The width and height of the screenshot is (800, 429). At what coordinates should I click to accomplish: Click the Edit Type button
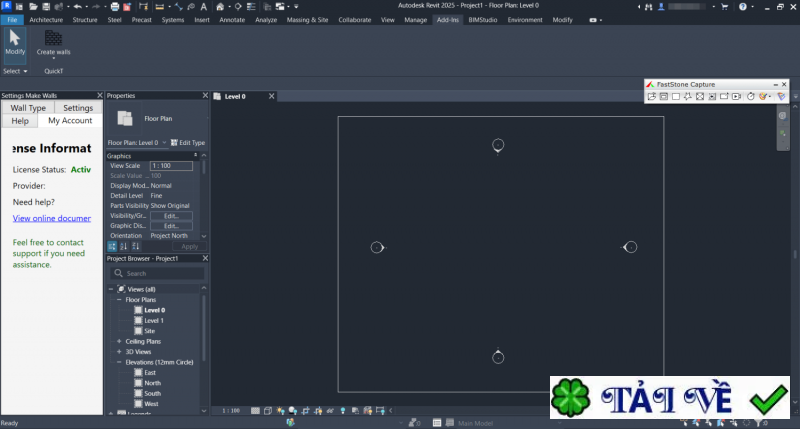187,143
